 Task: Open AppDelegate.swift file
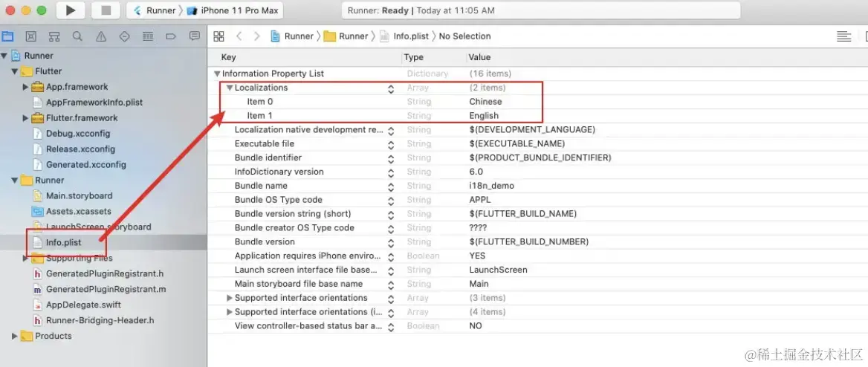[x=83, y=305]
